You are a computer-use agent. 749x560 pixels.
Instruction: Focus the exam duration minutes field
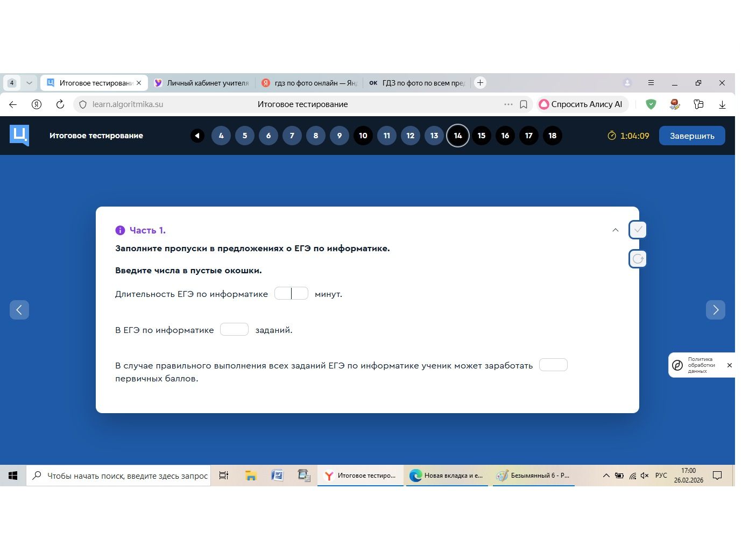pos(291,293)
